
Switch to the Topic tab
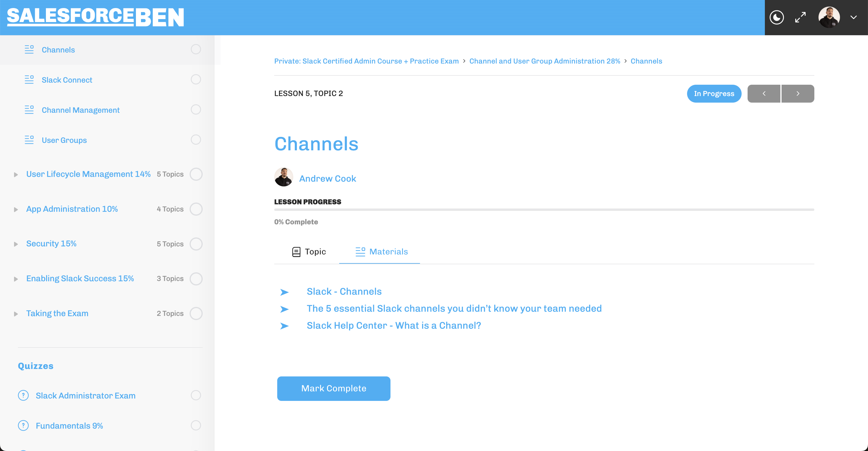point(309,252)
